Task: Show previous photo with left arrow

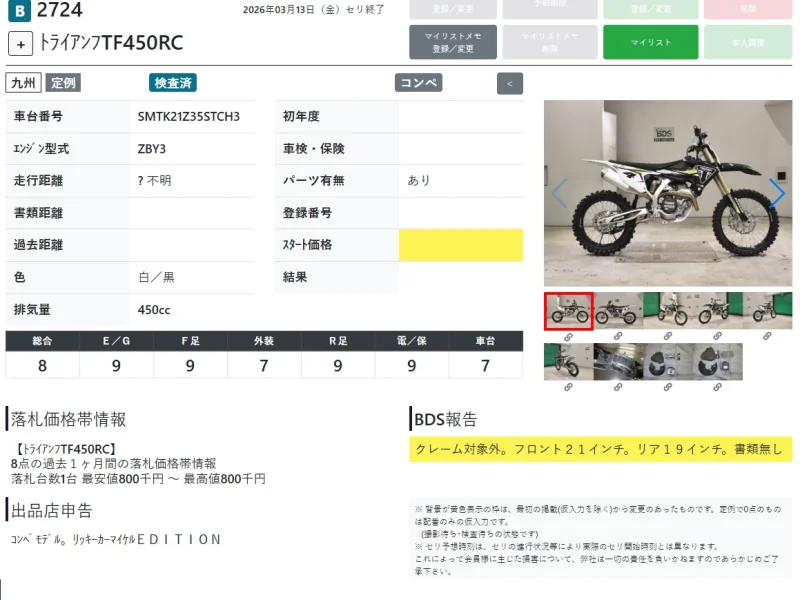Action: tap(560, 193)
